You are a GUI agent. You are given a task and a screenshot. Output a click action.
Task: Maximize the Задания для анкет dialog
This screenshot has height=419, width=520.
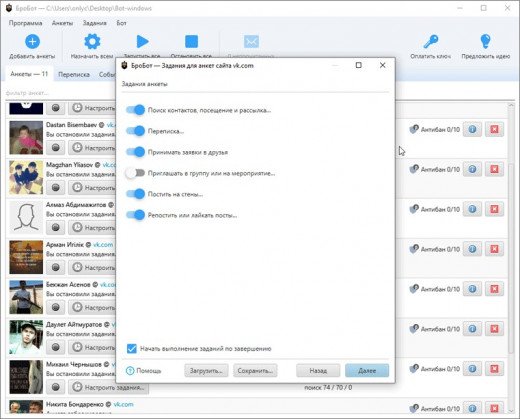point(359,65)
